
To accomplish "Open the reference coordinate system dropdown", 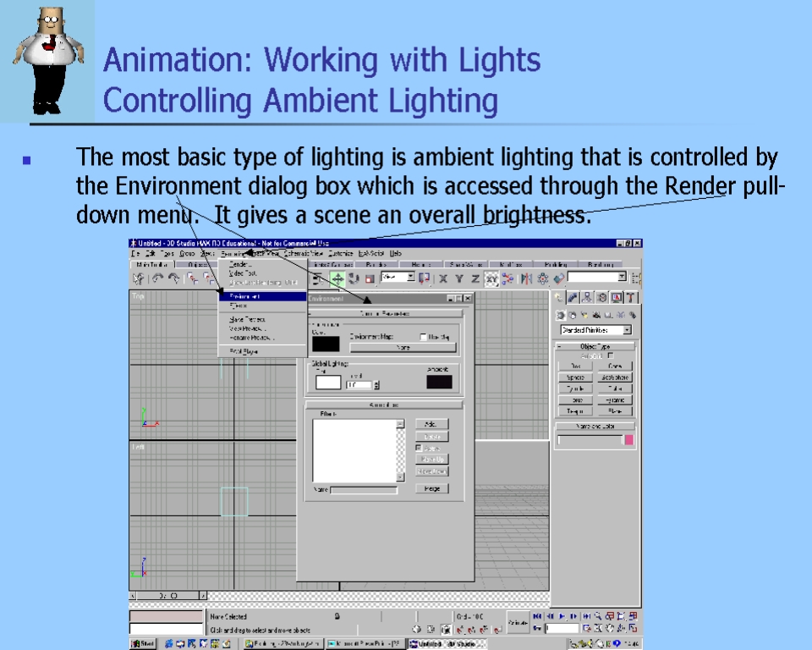I will tap(411, 277).
